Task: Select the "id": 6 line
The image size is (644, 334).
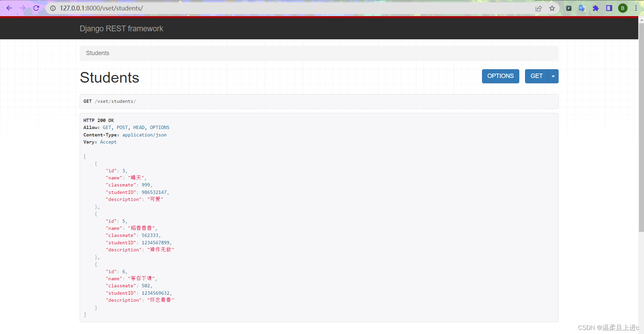Action: tap(117, 272)
